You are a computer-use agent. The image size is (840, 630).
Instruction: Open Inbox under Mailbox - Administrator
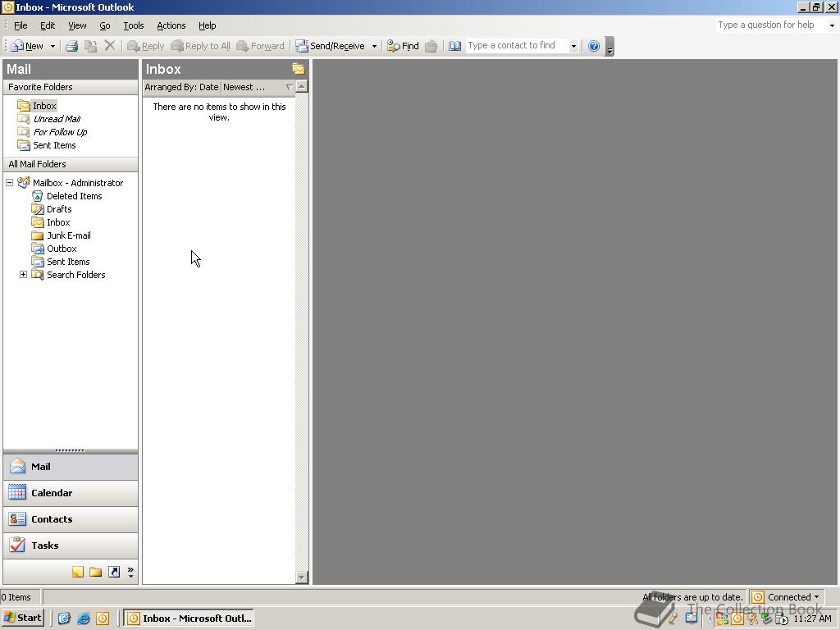coord(51,222)
